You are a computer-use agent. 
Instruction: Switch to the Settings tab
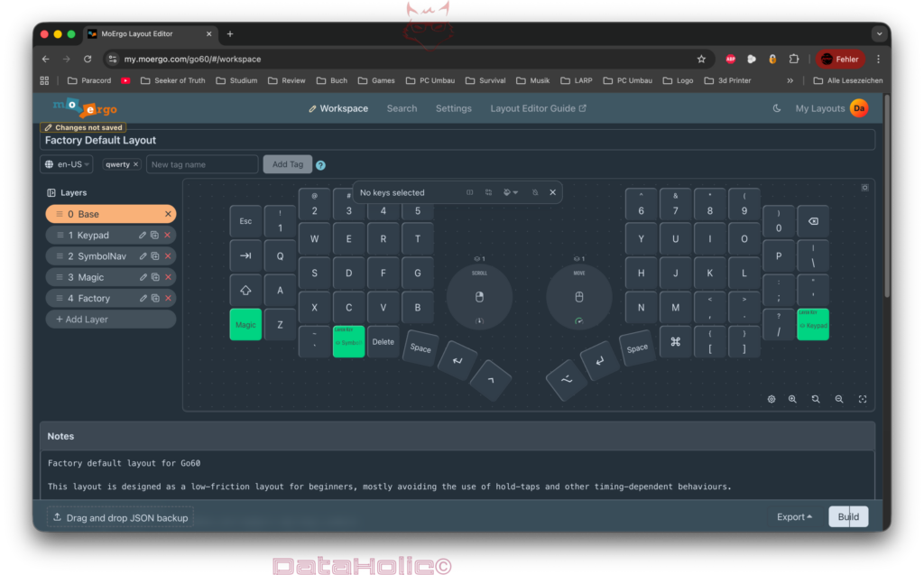[453, 108]
